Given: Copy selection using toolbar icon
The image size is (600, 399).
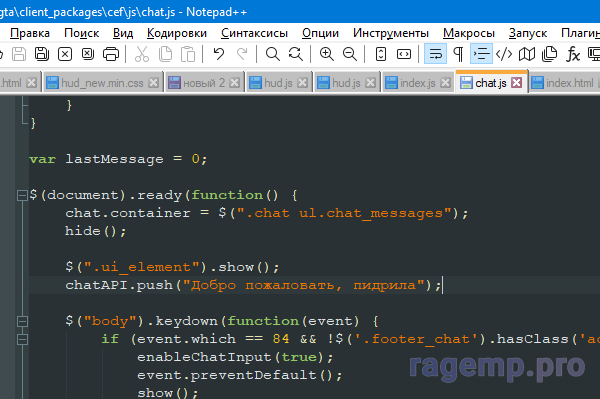Looking at the screenshot, I should click(165, 54).
